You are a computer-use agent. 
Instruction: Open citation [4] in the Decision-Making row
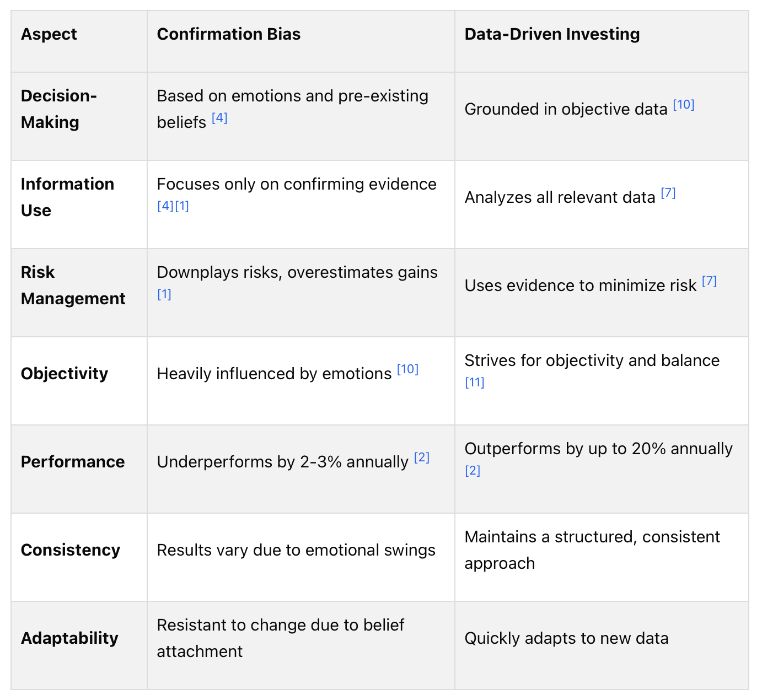(x=219, y=118)
